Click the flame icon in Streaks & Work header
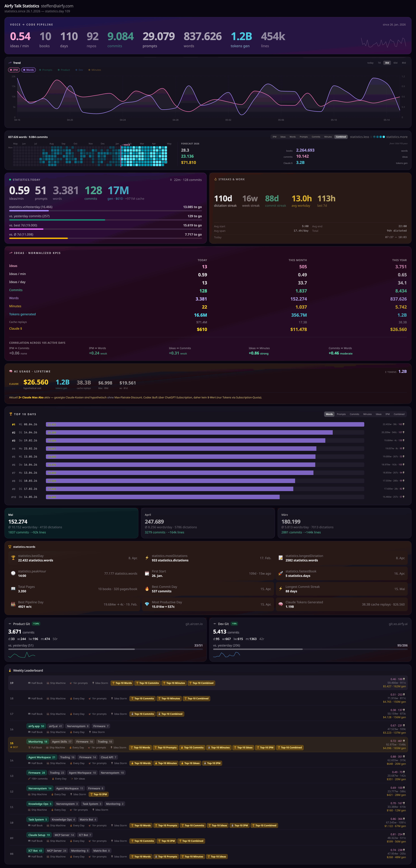 pos(216,179)
